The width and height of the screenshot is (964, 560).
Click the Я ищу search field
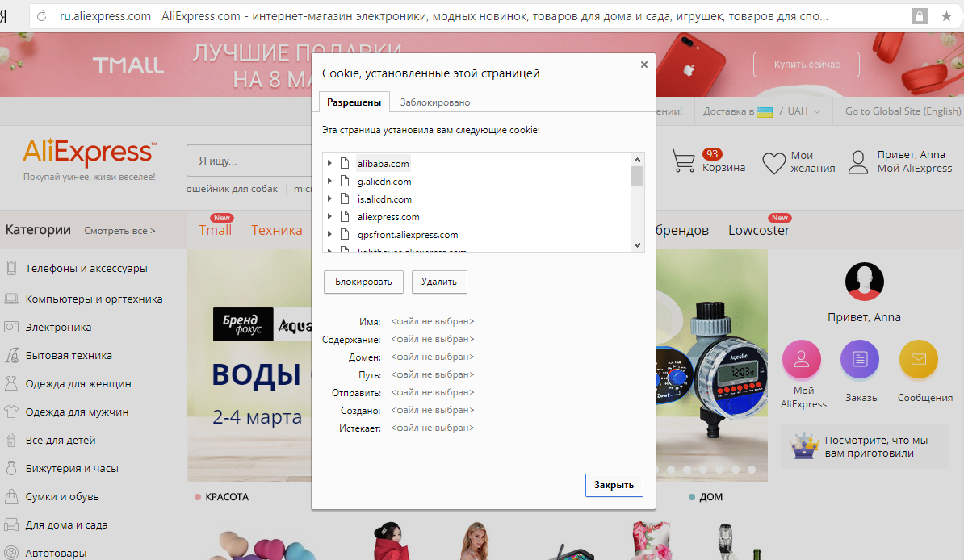click(x=249, y=161)
